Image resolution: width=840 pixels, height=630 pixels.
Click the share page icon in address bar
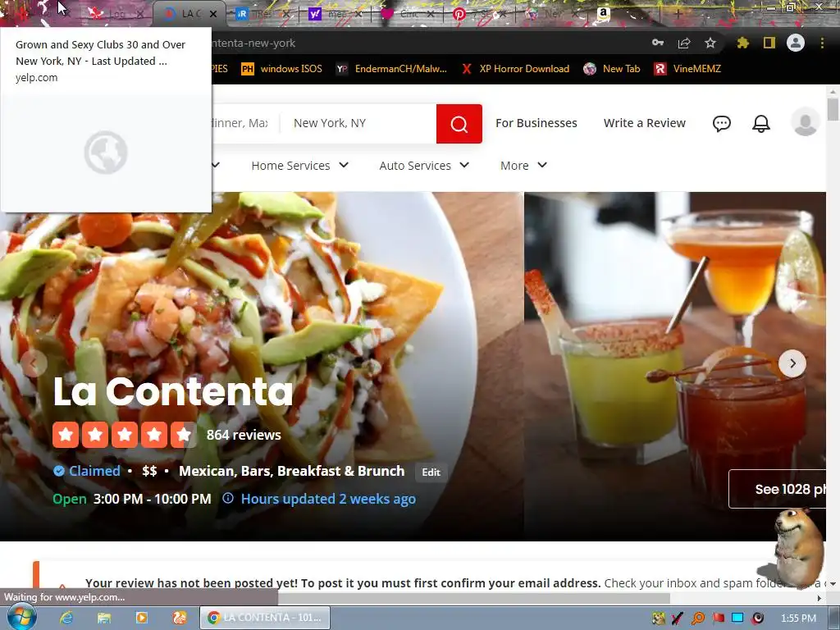tap(684, 43)
